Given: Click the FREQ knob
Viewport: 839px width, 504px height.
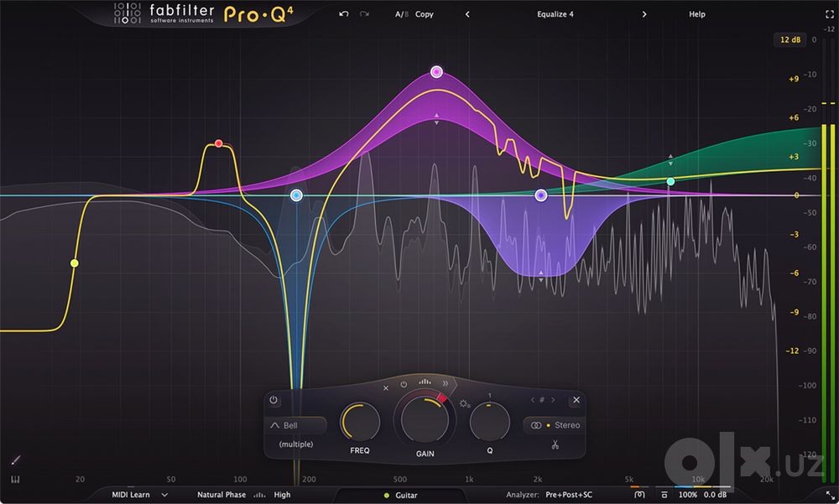Looking at the screenshot, I should tap(360, 422).
